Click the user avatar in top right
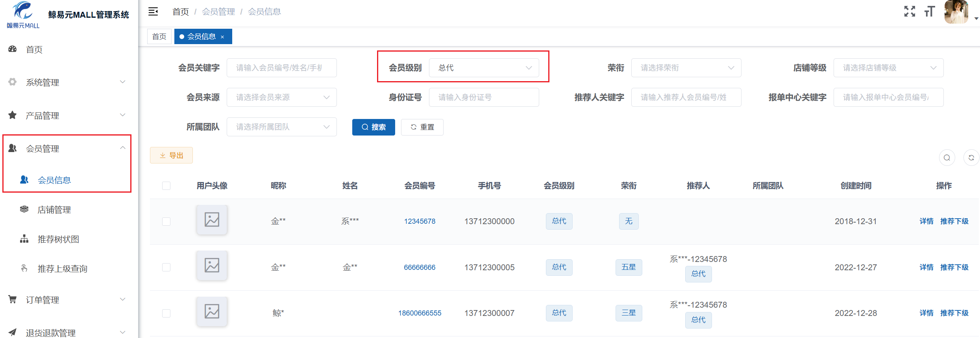 pyautogui.click(x=956, y=12)
